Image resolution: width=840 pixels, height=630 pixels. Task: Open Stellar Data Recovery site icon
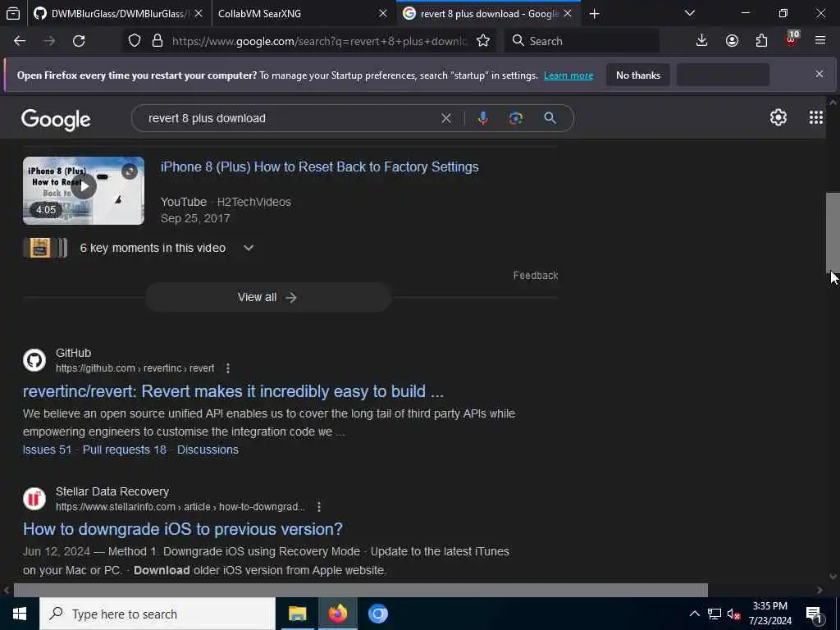pos(34,499)
